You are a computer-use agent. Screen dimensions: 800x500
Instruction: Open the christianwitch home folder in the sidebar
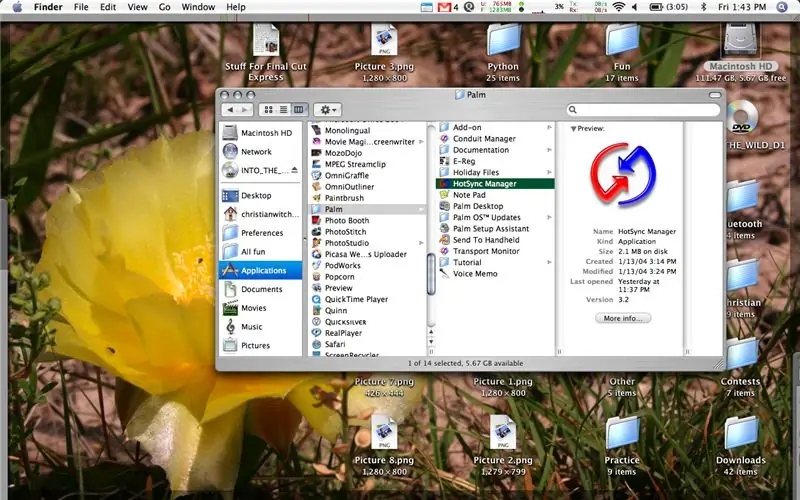(x=270, y=214)
